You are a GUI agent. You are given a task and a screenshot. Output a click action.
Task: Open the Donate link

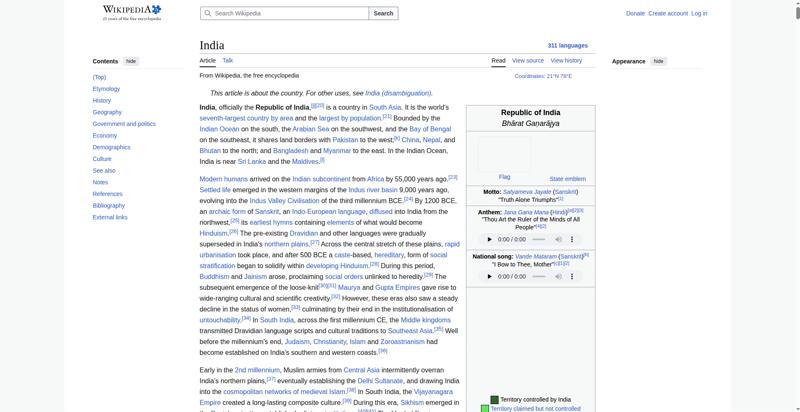click(x=635, y=13)
